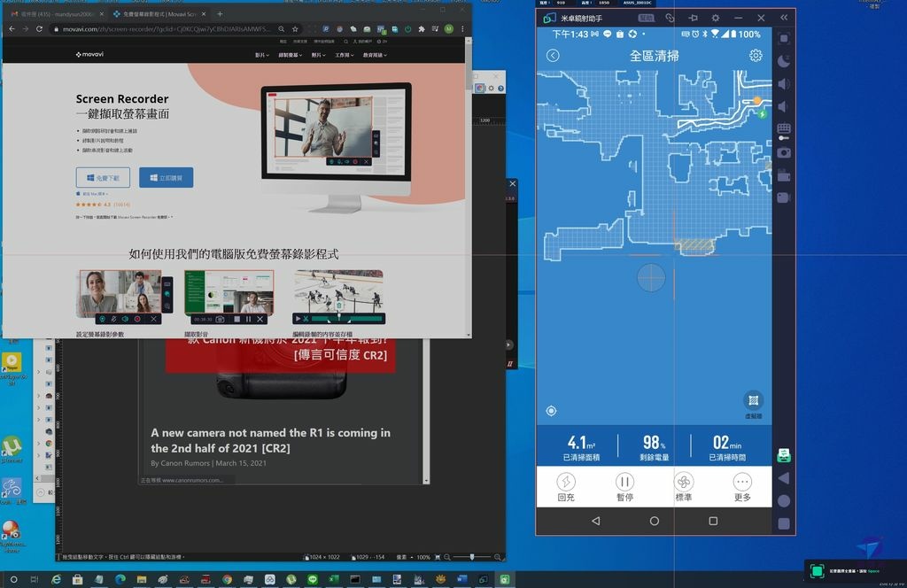
Task: Click the volume down icon in mirror sidebar
Action: coord(783,107)
